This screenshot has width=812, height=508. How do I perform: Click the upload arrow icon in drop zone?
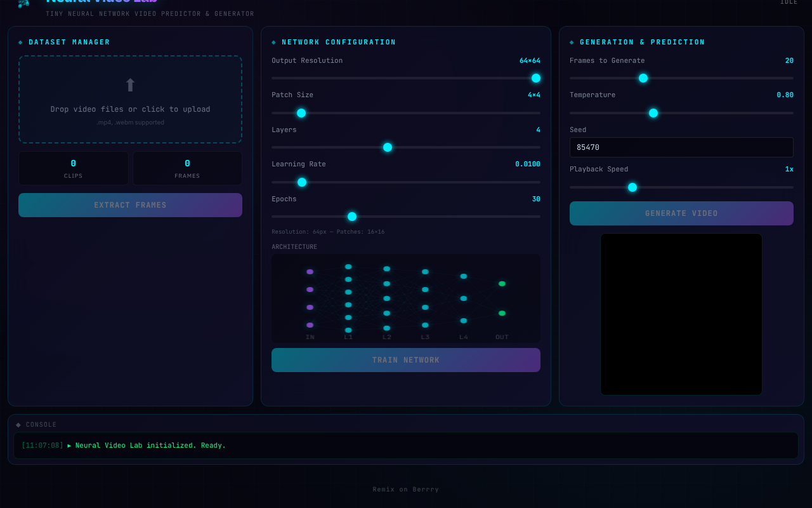pyautogui.click(x=130, y=84)
